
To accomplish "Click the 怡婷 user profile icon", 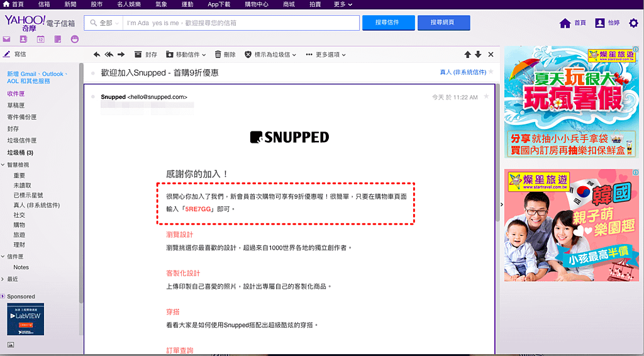I will [x=599, y=23].
